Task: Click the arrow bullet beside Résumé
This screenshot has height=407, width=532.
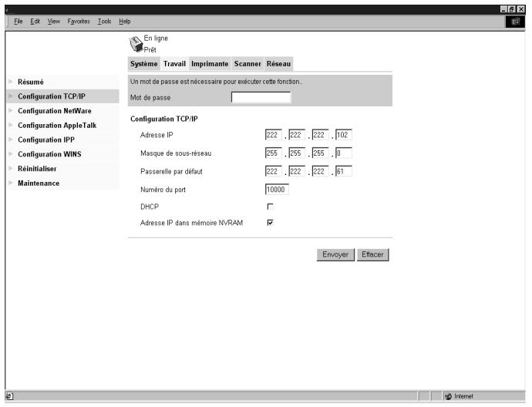Action: point(11,82)
